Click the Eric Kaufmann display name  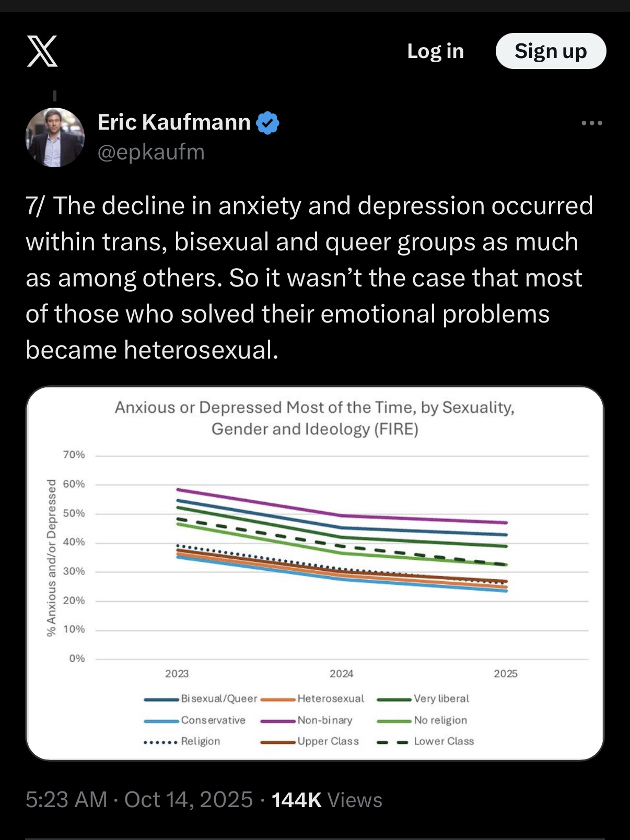click(174, 122)
